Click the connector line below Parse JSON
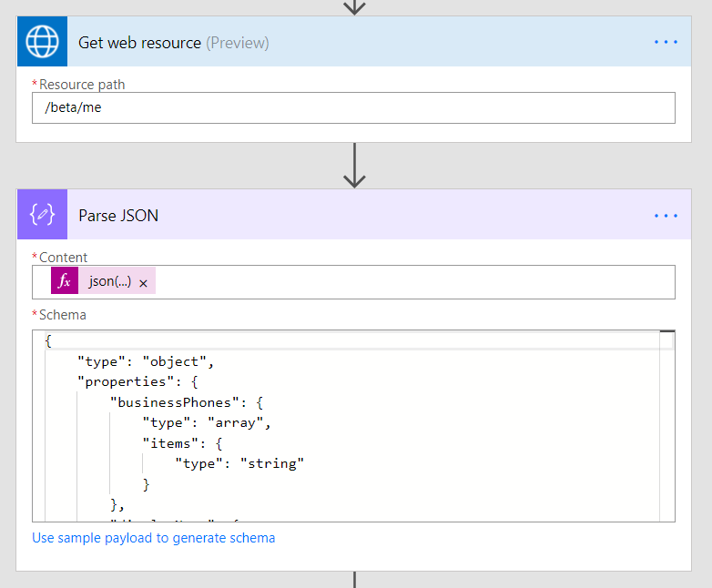 point(354,580)
